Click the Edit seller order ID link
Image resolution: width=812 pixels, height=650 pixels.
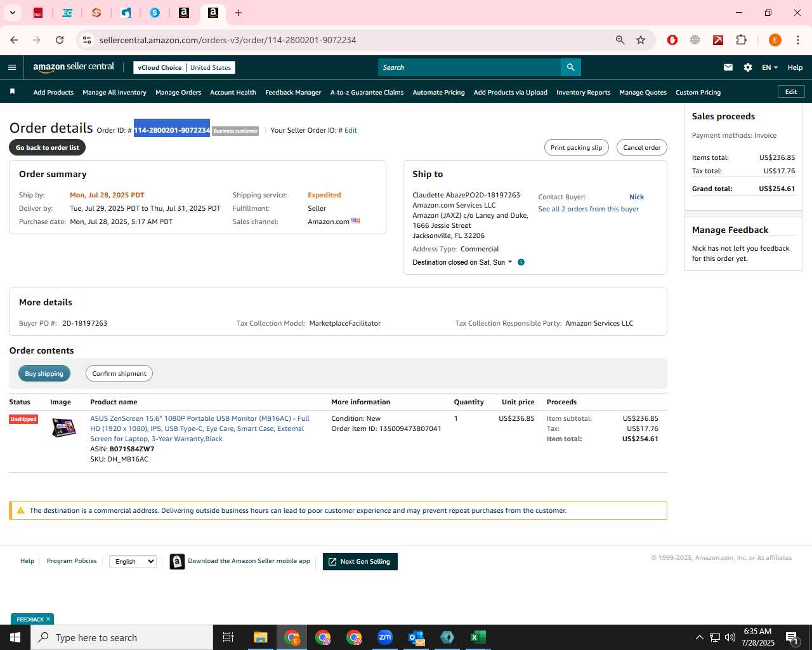pyautogui.click(x=351, y=130)
